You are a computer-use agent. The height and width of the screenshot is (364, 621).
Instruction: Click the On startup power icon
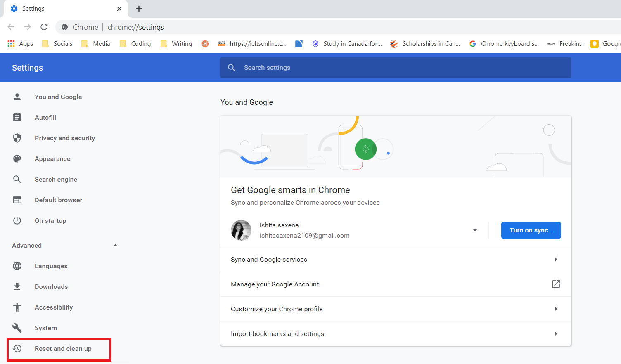point(17,220)
